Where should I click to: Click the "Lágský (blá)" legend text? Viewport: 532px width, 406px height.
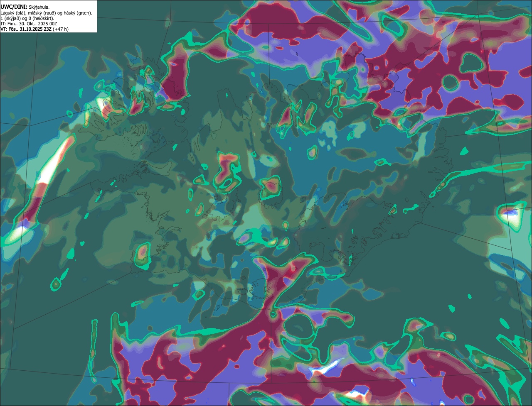(x=14, y=13)
